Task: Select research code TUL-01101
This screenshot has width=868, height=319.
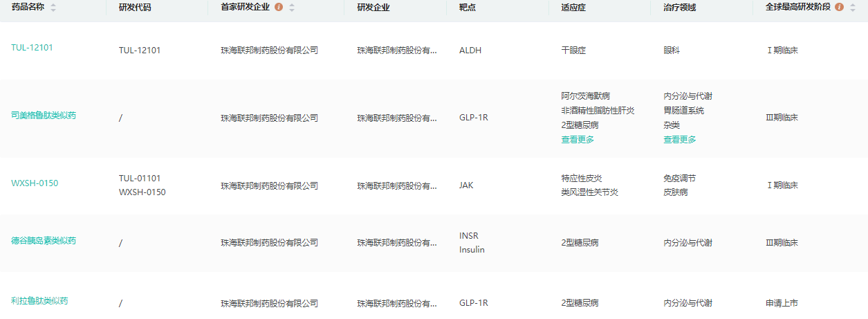Action: [140, 179]
